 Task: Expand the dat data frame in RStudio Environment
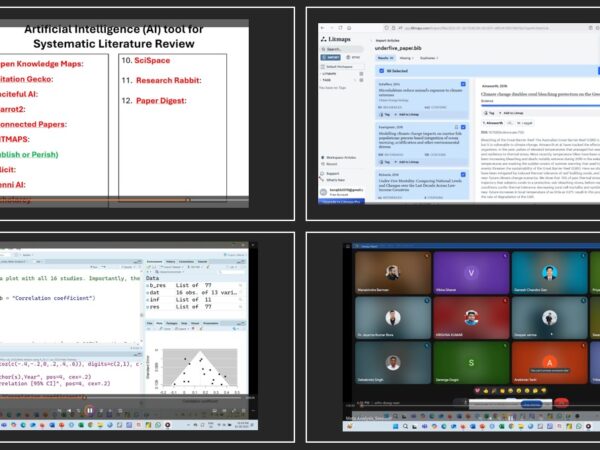(148, 293)
